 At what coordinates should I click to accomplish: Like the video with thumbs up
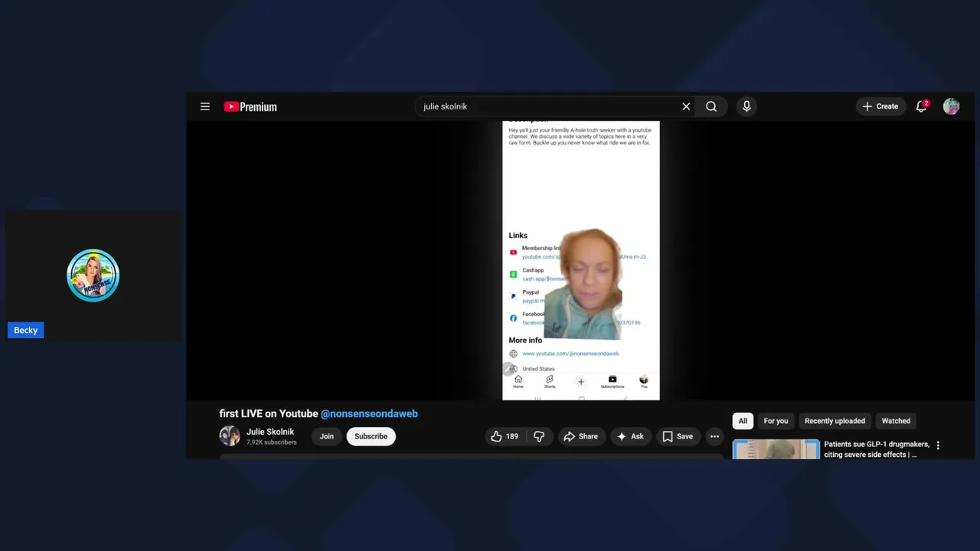pos(505,436)
